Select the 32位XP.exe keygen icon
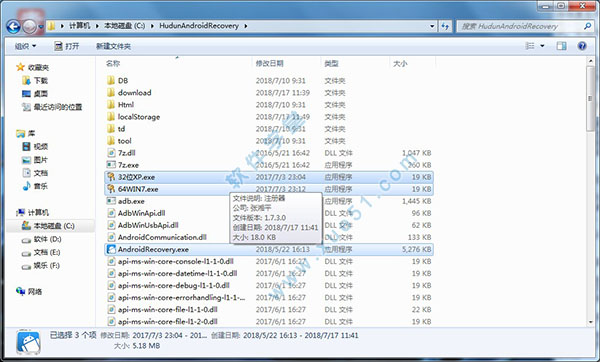This screenshot has width=600, height=362. click(x=111, y=177)
